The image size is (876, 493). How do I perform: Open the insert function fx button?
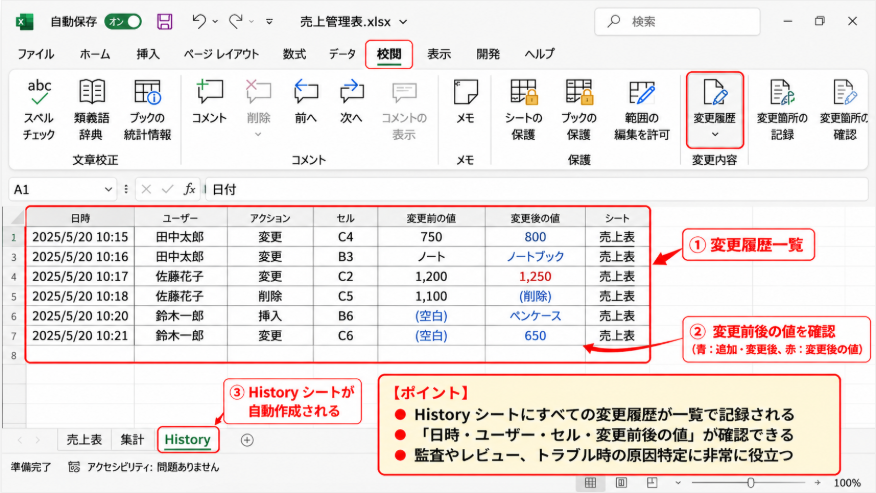point(189,189)
